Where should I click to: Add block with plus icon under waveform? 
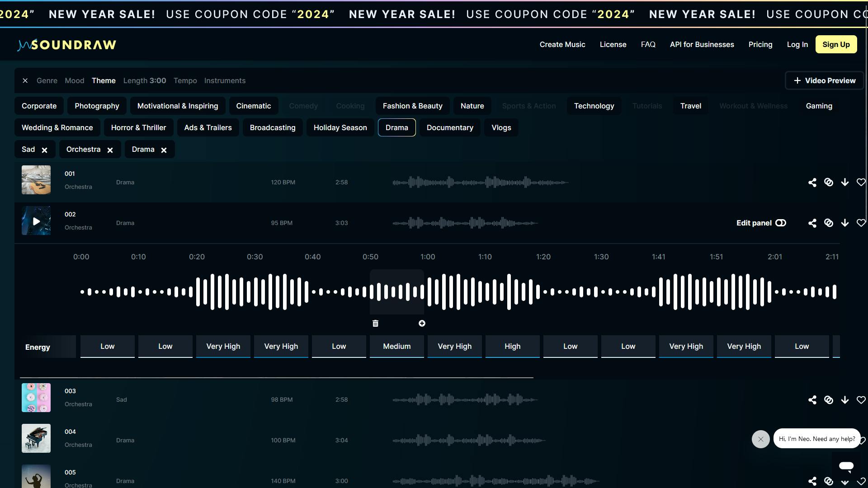coord(422,324)
